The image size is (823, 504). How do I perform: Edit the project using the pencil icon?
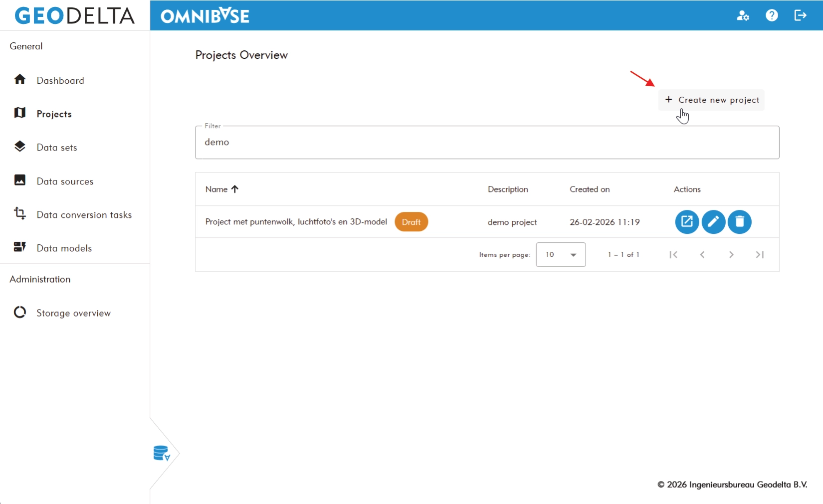pyautogui.click(x=713, y=222)
